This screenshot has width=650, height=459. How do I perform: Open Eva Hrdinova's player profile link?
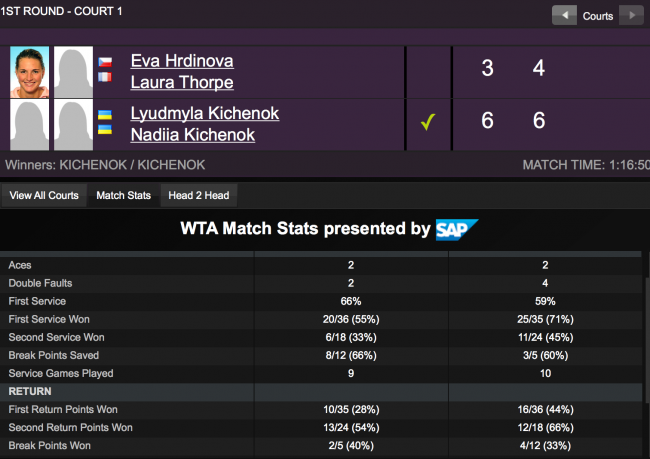coord(181,61)
